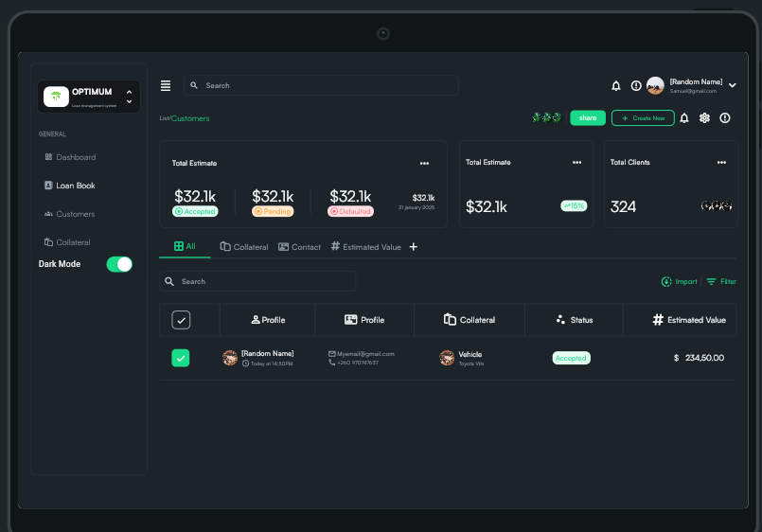Click the Mymail@gmail.com email cell
The height and width of the screenshot is (532, 762).
(361, 354)
